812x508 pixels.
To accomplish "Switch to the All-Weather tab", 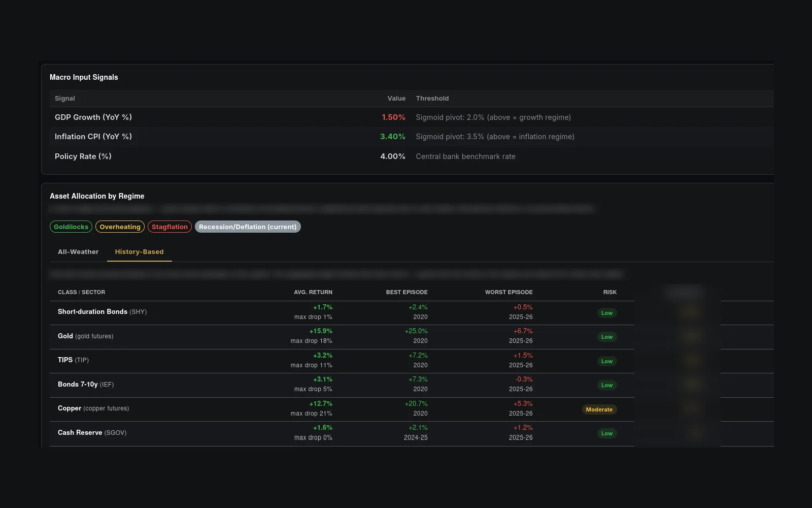I will (x=78, y=252).
